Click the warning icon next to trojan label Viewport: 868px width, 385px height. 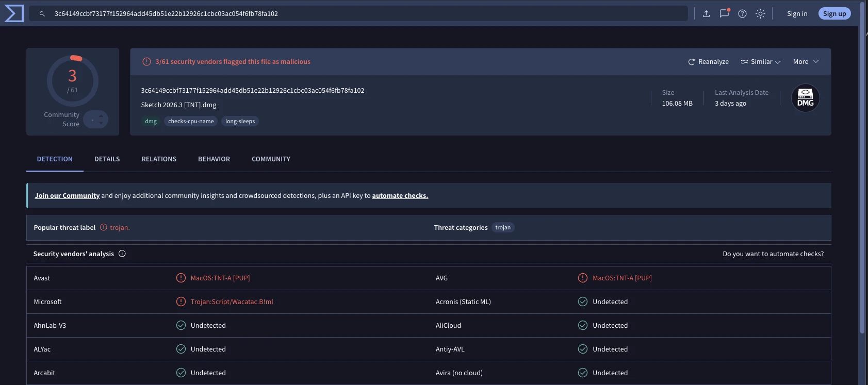click(x=104, y=227)
